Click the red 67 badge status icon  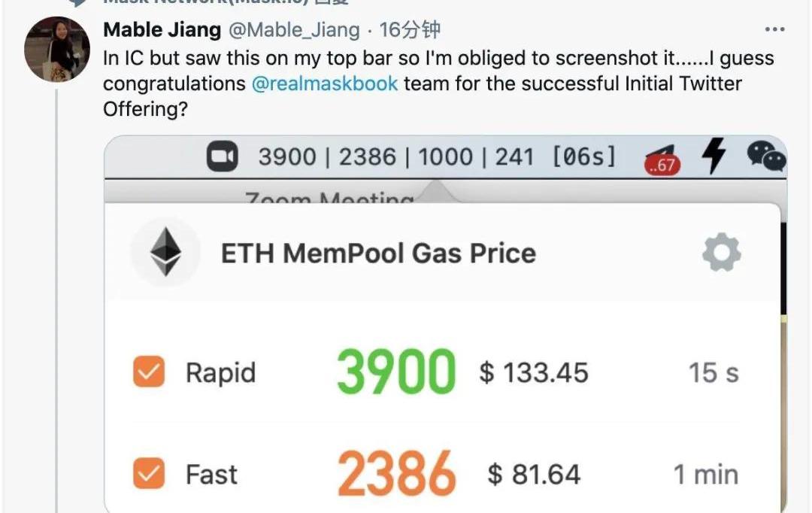point(662,162)
